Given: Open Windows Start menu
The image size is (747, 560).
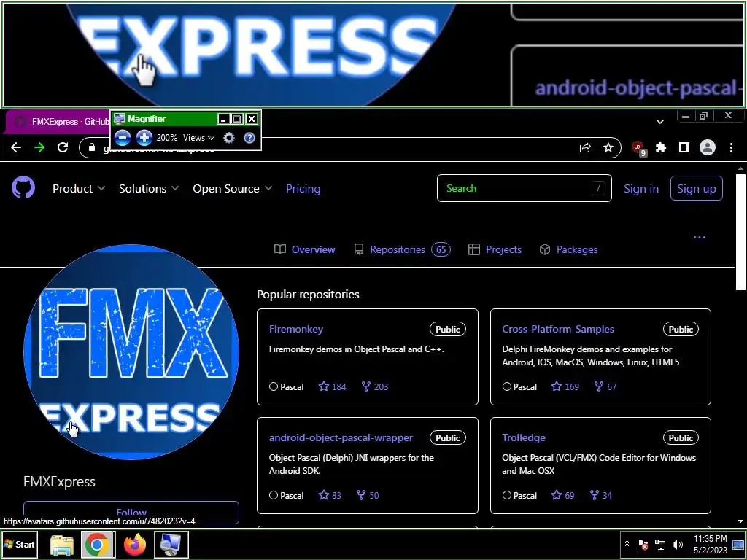Looking at the screenshot, I should click(x=20, y=544).
